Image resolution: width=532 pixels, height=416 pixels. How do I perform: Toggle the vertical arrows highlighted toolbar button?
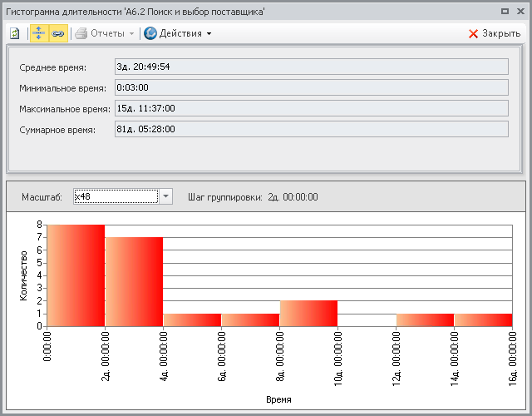(38, 33)
